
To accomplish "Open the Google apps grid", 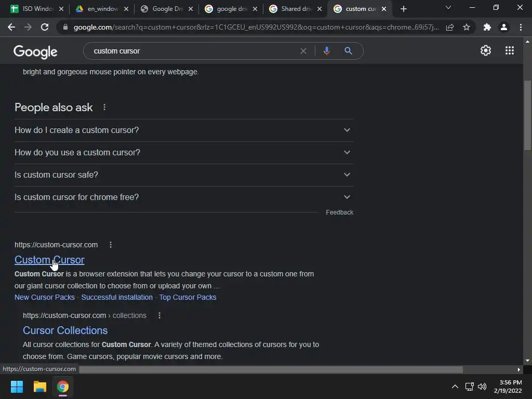I will pyautogui.click(x=510, y=50).
